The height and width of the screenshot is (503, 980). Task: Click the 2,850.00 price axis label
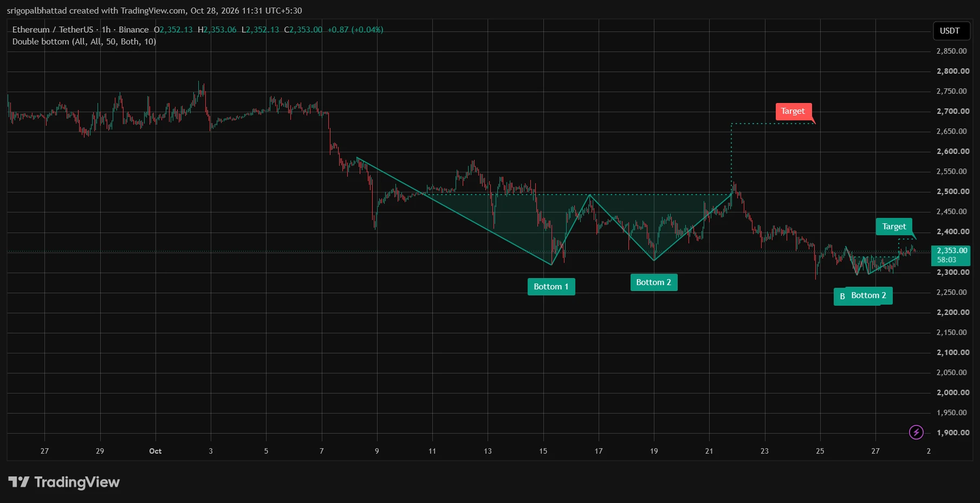pos(952,51)
